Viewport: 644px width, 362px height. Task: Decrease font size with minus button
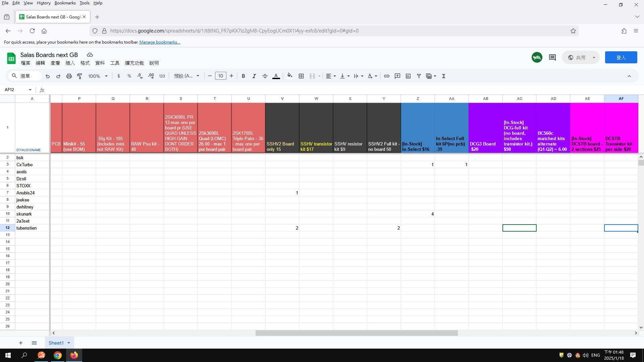(x=210, y=76)
